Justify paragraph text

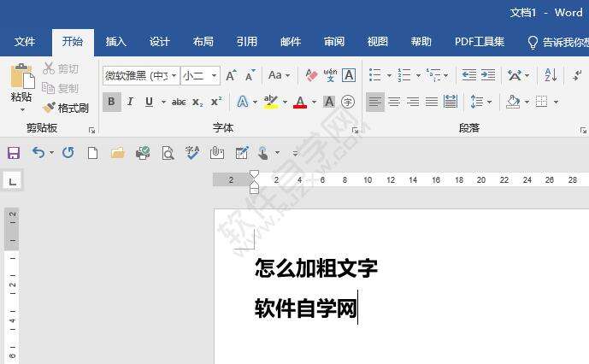coord(431,102)
